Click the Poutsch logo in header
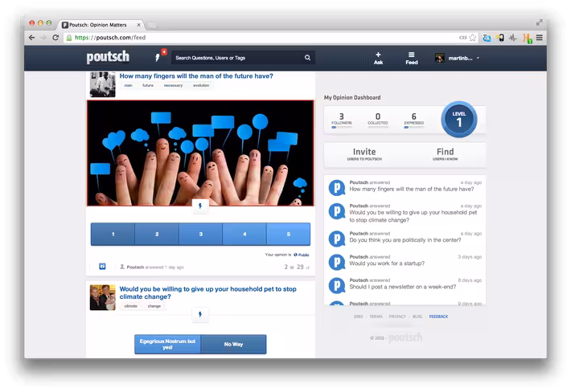 click(108, 57)
